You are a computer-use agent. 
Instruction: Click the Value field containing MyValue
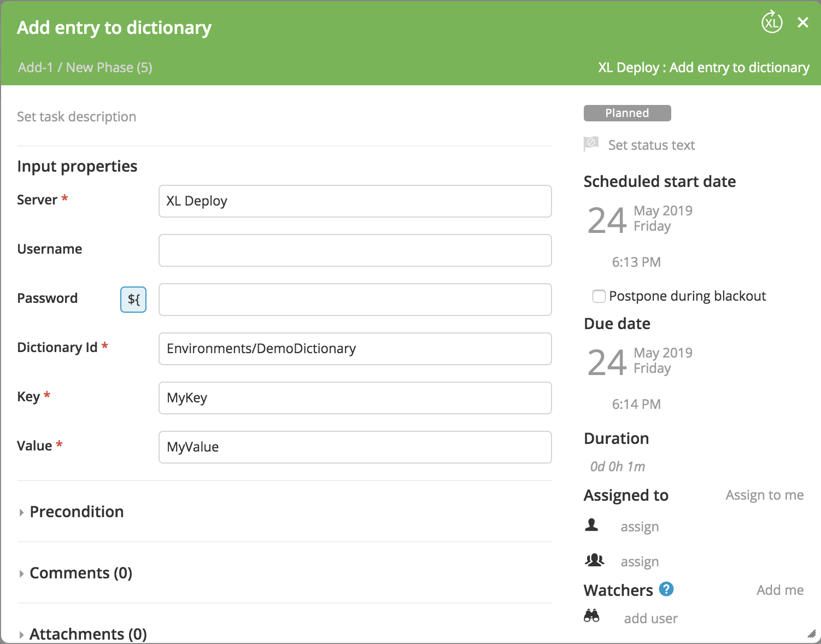pyautogui.click(x=355, y=447)
